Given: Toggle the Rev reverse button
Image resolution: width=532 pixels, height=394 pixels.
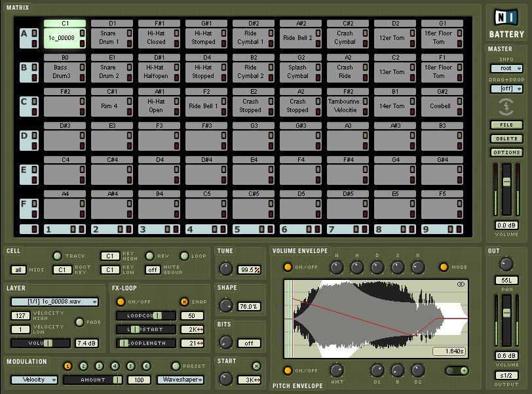Looking at the screenshot, I should pyautogui.click(x=149, y=256).
